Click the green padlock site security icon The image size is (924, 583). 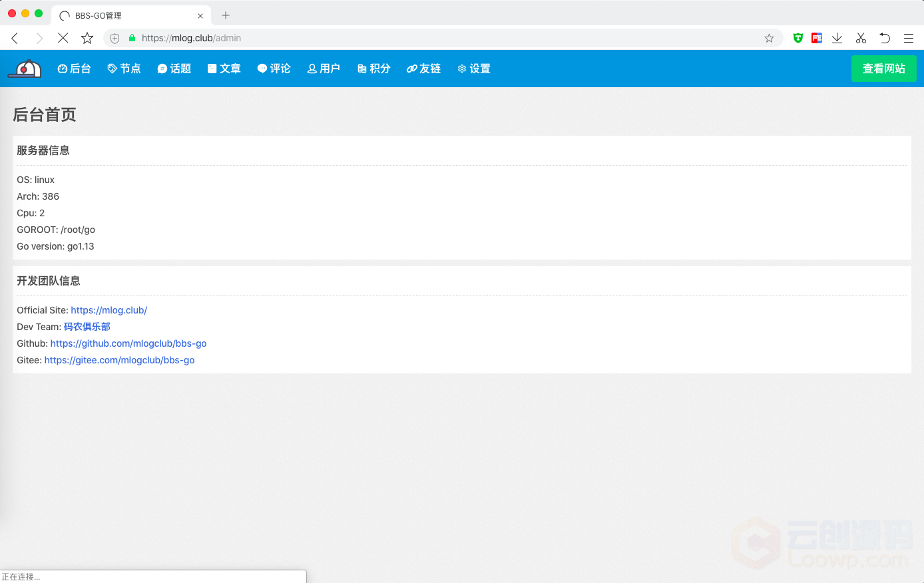[x=132, y=38]
